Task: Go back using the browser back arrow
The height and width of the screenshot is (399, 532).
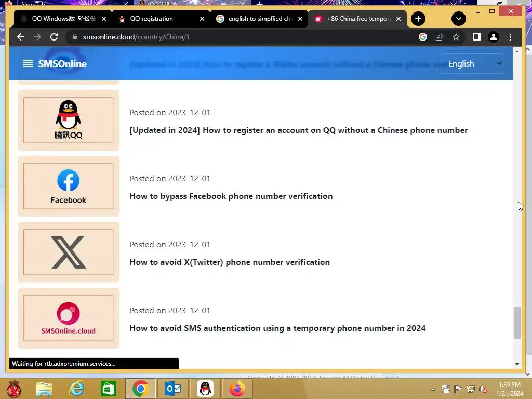Action: 21,37
